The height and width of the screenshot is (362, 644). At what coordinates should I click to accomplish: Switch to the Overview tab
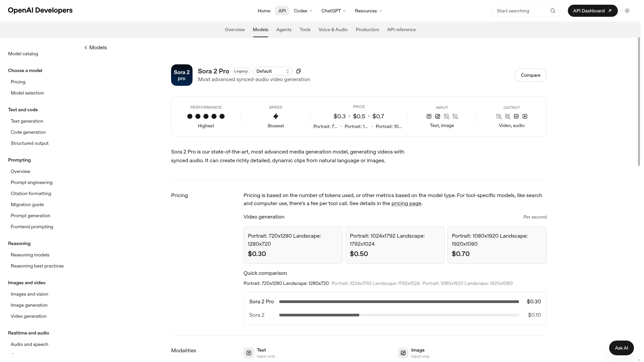pyautogui.click(x=235, y=29)
